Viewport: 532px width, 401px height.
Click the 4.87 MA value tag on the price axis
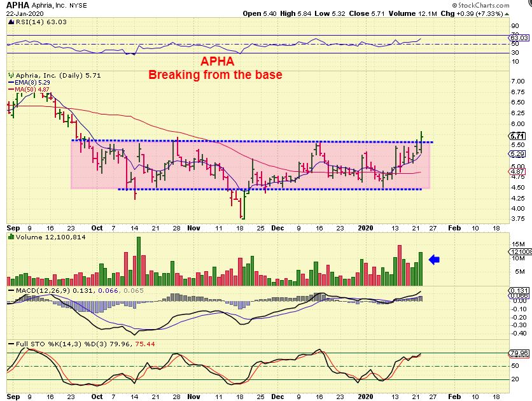pos(517,172)
